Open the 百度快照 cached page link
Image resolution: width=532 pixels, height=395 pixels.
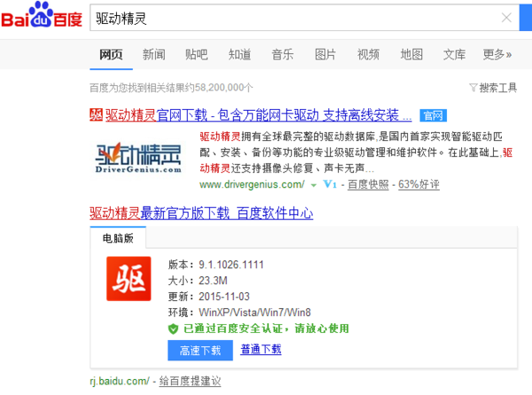(x=367, y=185)
